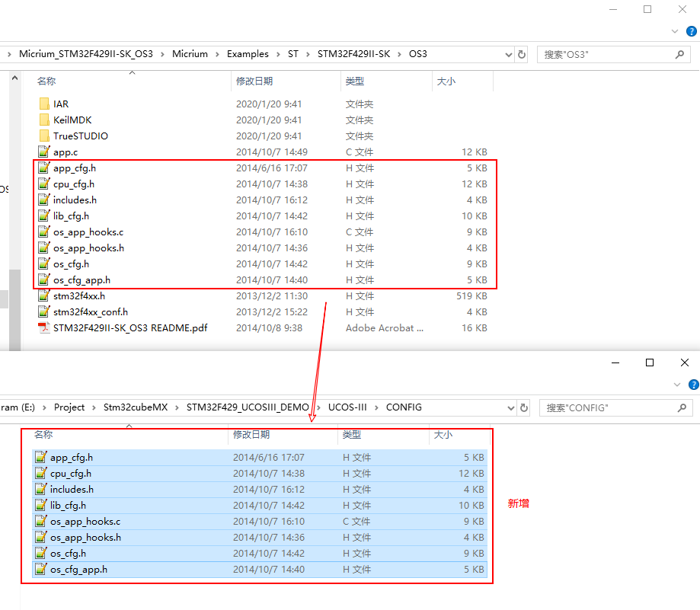This screenshot has height=610, width=700.
Task: Open Help in OS3 window
Action: click(691, 31)
